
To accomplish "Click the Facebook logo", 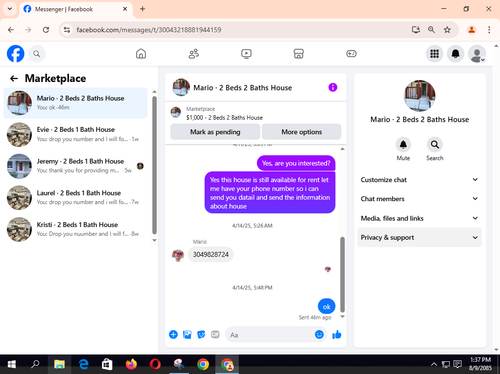I will 16,54.
